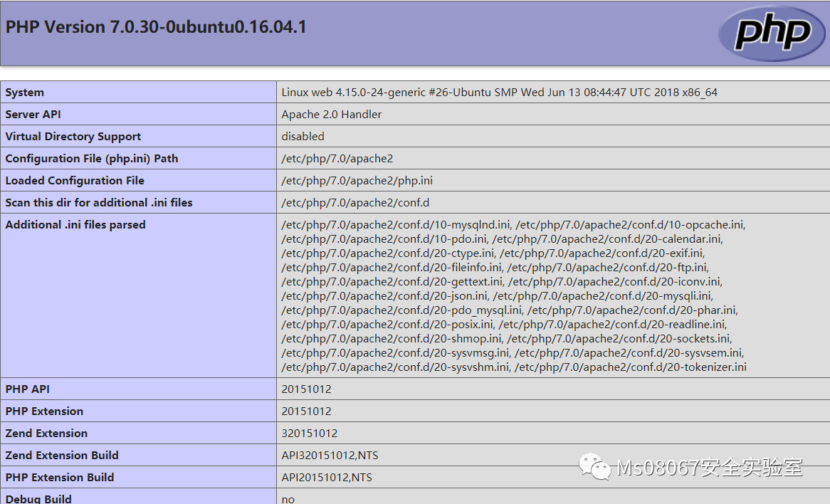This screenshot has width=830, height=504.
Task: Select the Virtual Directory Support label
Action: (73, 137)
